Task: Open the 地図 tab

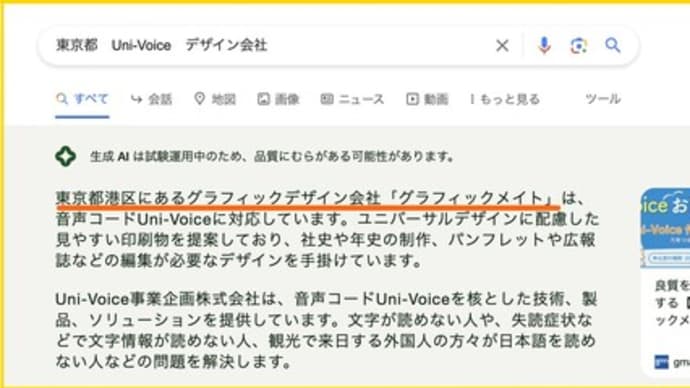Action: coord(215,99)
